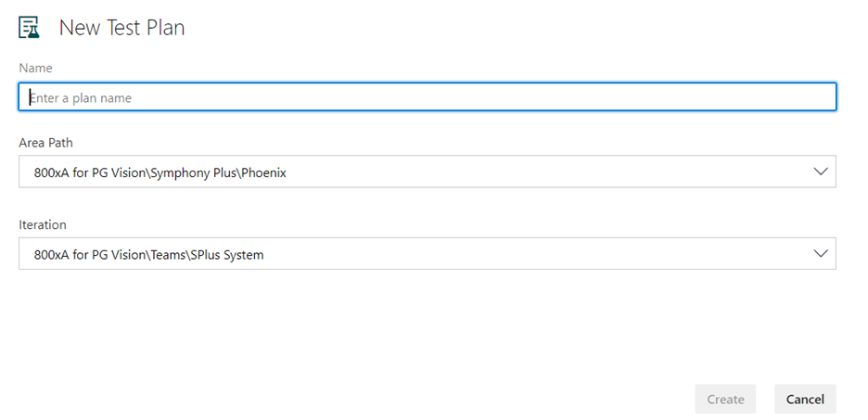This screenshot has width=868, height=420.
Task: Click the empty dialog area below Iteration
Action: (354, 326)
